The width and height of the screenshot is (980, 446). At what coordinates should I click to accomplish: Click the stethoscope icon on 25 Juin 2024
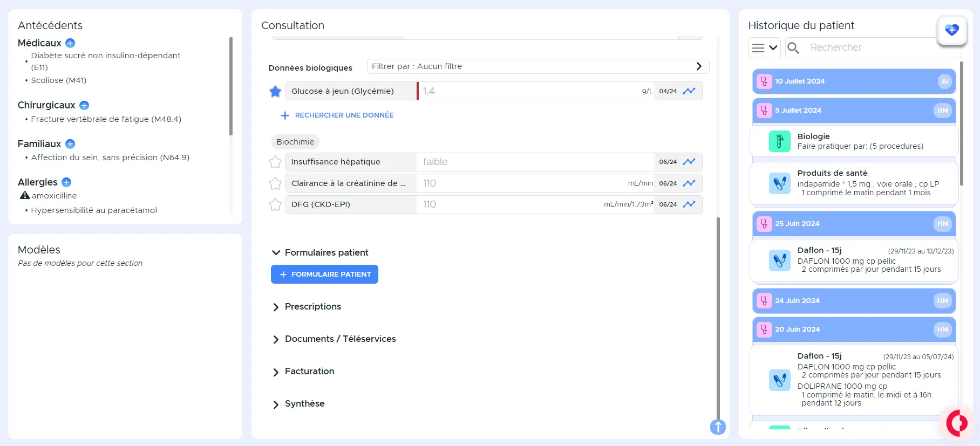764,224
